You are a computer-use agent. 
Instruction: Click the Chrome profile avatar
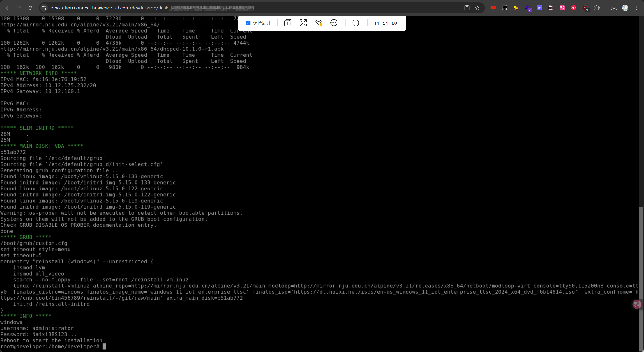tap(625, 8)
